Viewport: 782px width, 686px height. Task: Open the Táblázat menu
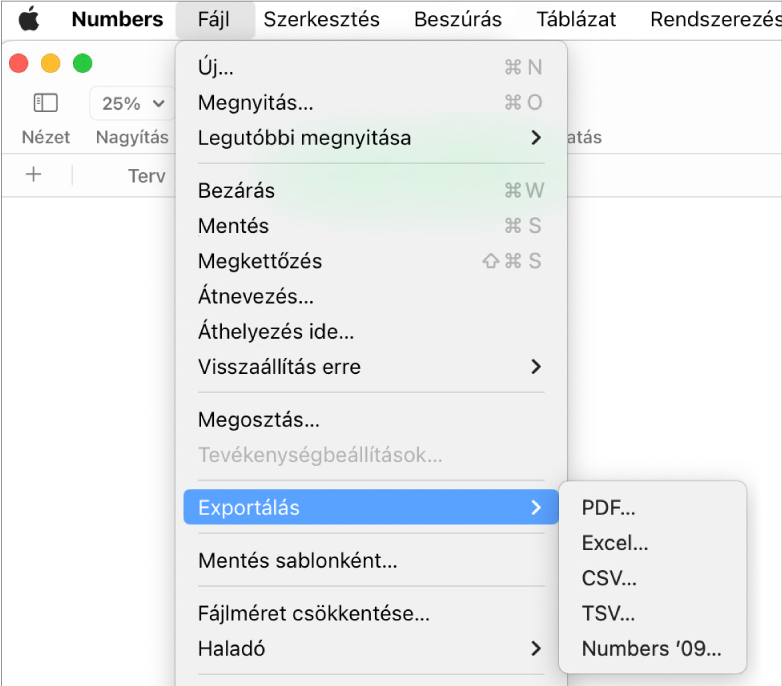click(576, 19)
